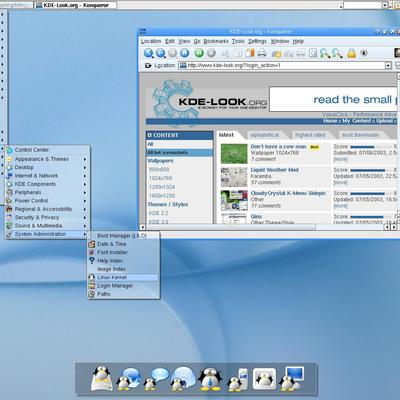Open the Home page icon in toolbar

pyautogui.click(x=184, y=53)
